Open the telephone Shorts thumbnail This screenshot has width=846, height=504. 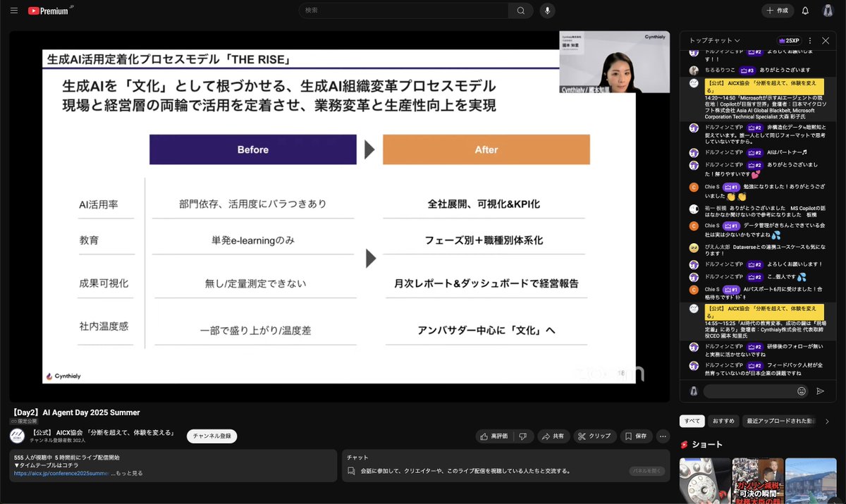tap(705, 481)
